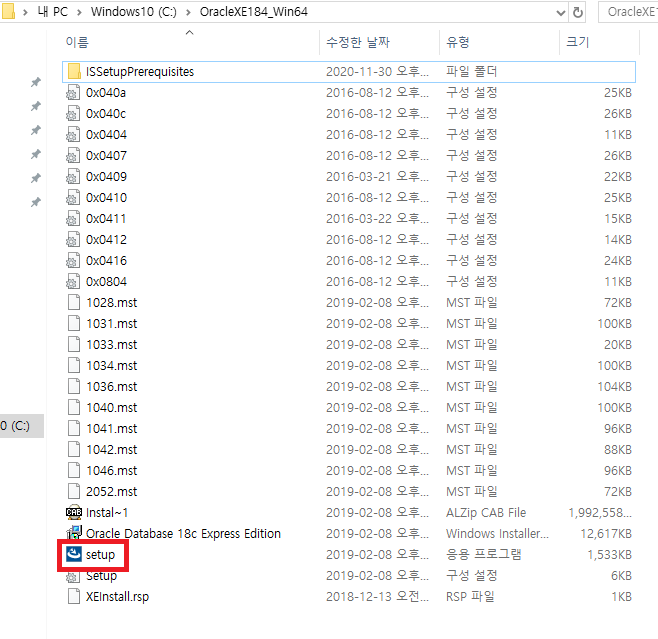Select the 0x0404 config file icon
This screenshot has height=639, width=658.
[73, 134]
